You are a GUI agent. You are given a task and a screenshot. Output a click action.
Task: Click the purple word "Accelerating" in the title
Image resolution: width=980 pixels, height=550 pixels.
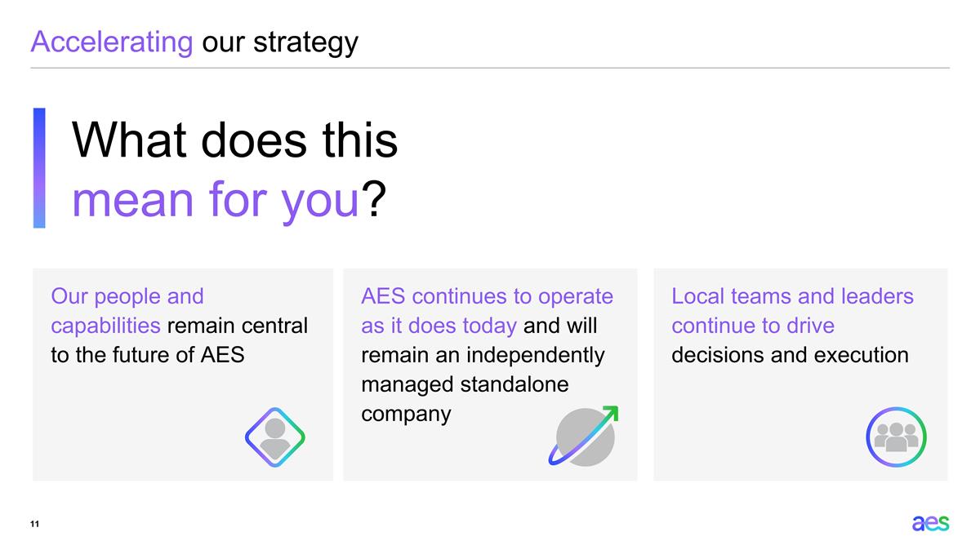(x=111, y=42)
